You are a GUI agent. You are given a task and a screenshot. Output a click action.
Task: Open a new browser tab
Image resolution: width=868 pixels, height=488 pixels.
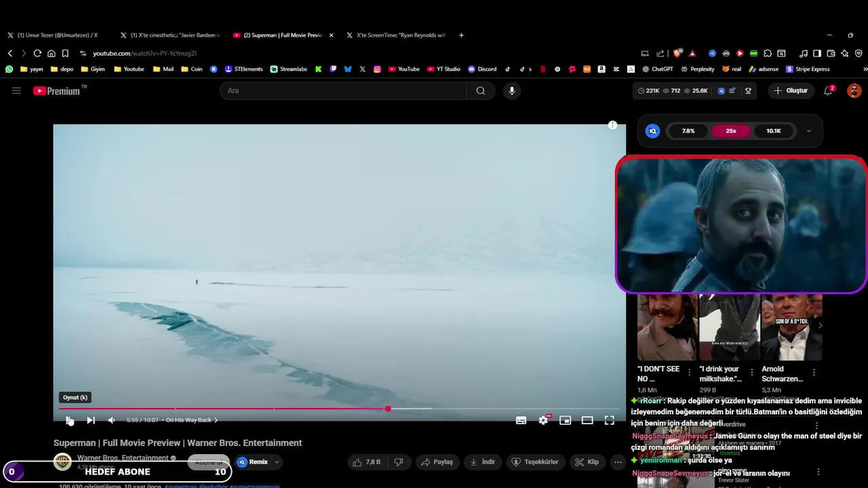click(461, 35)
